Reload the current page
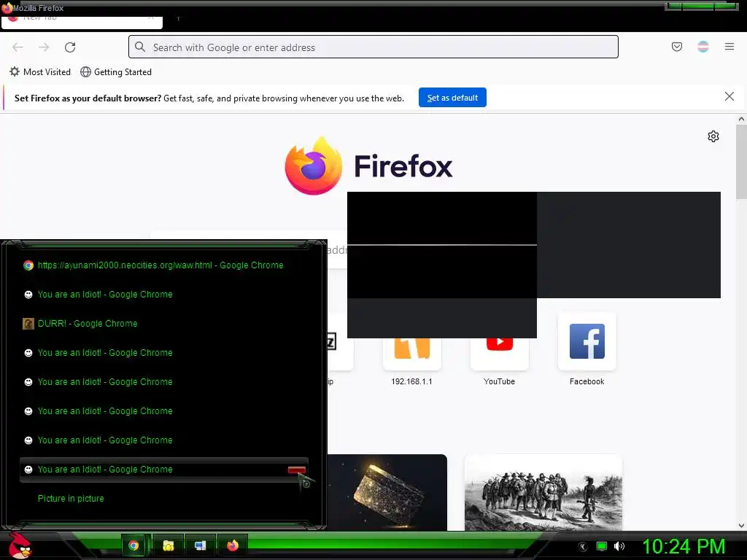Screen dimensions: 747x560 click(x=70, y=47)
